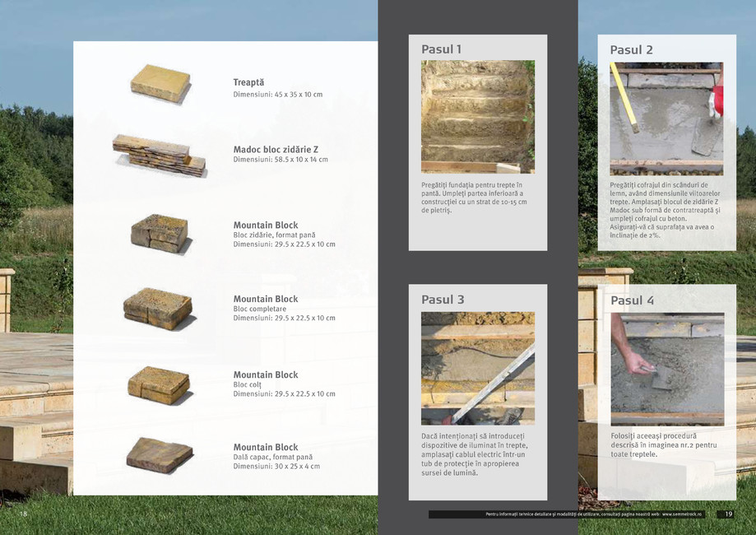Click the Treaptă stone step product image

point(160,83)
